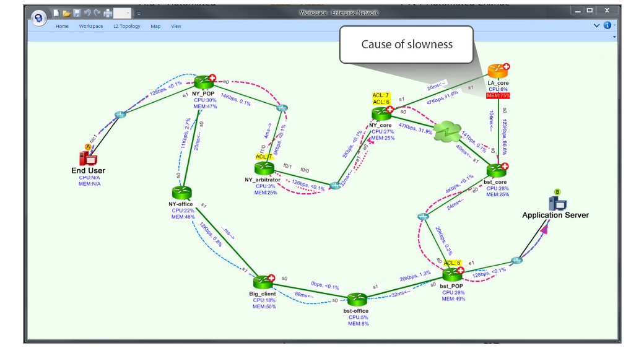Click the ACL: 6 label above NY_core

(381, 102)
